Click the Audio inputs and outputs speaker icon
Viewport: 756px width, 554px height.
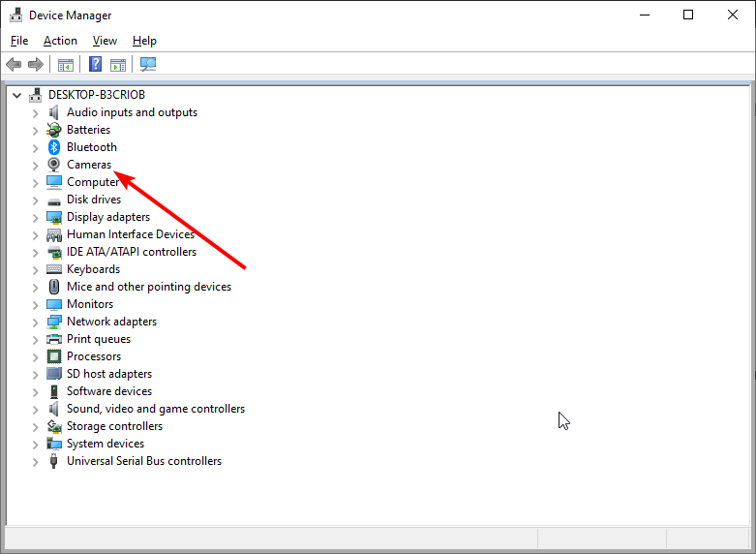tap(53, 112)
